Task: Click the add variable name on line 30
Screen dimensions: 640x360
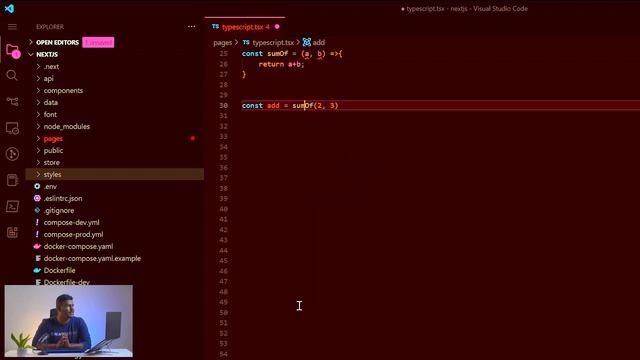Action: click(x=273, y=105)
